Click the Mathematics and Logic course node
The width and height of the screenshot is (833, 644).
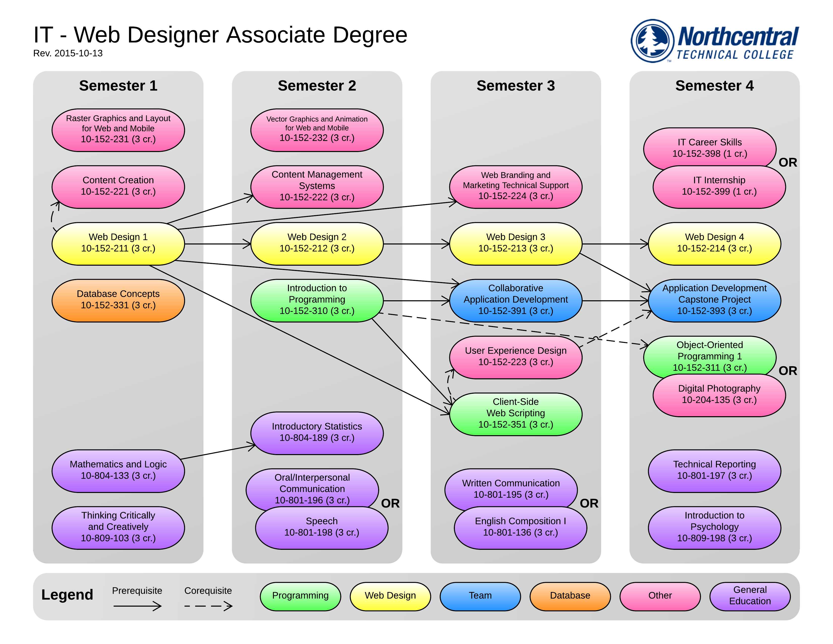(118, 470)
